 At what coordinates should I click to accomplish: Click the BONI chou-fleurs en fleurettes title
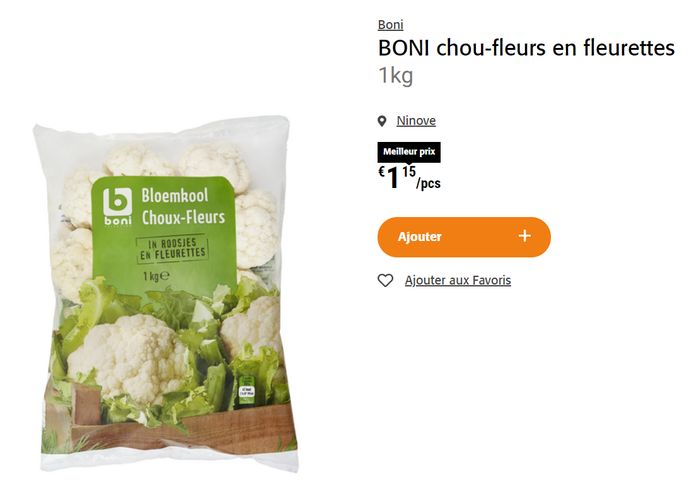[x=526, y=48]
